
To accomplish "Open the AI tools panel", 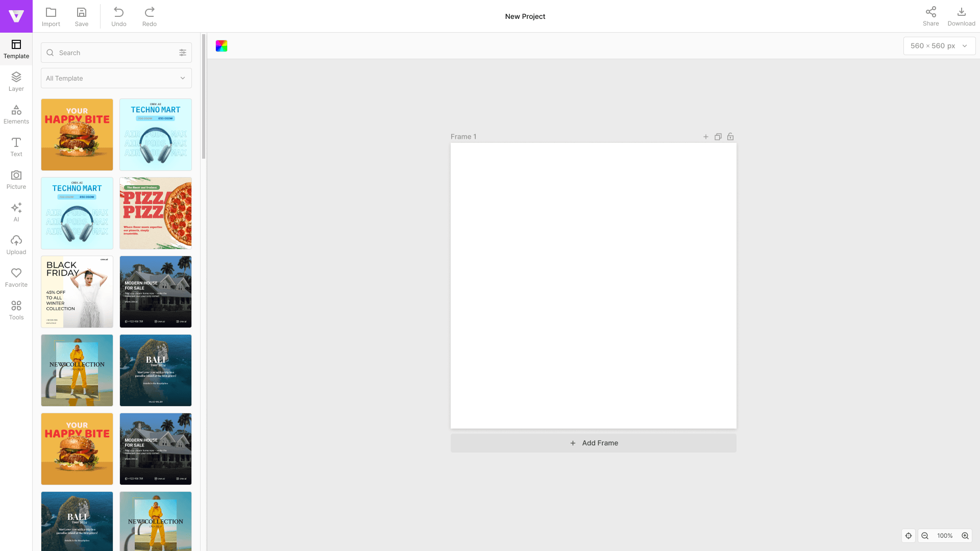I will (x=16, y=212).
